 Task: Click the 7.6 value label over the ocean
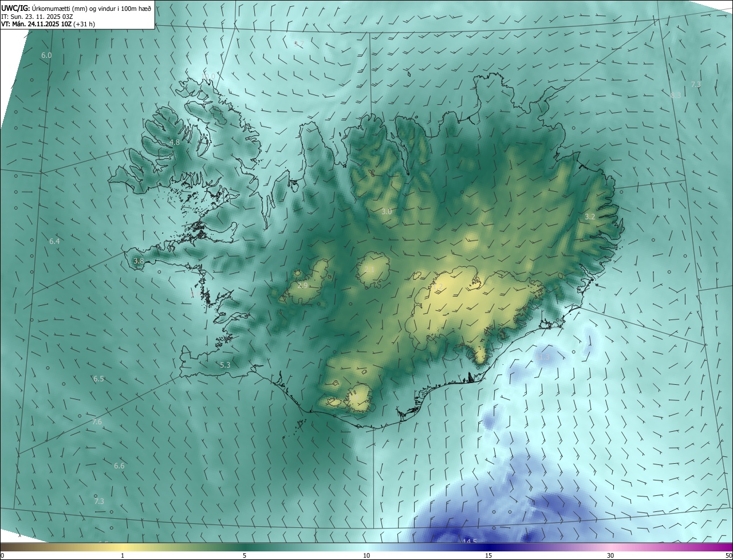[x=97, y=422]
